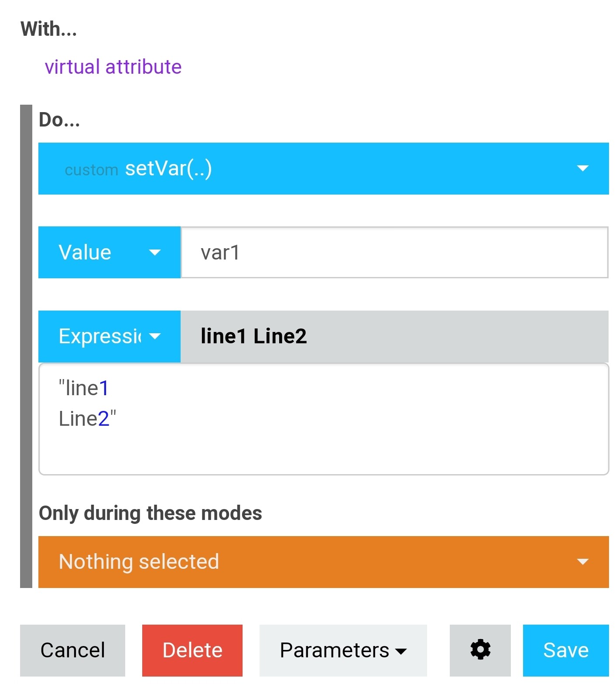Click the virtual attribute link
The height and width of the screenshot is (694, 616).
(113, 67)
